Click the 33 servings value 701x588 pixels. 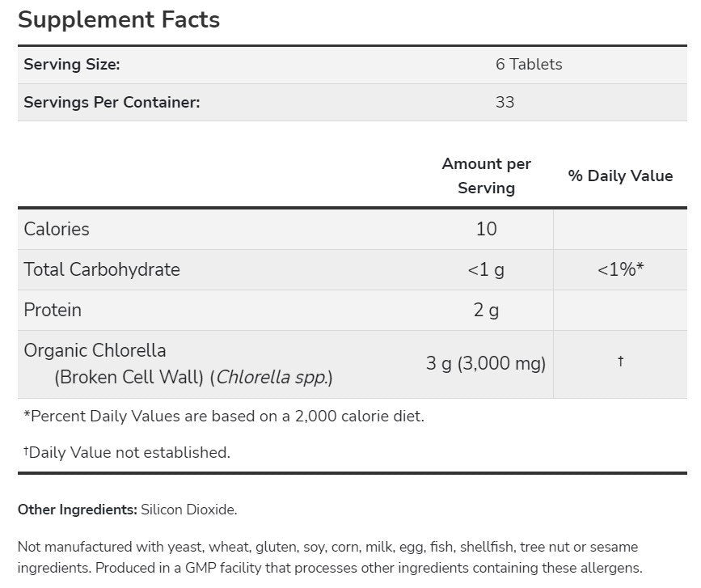pyautogui.click(x=505, y=103)
